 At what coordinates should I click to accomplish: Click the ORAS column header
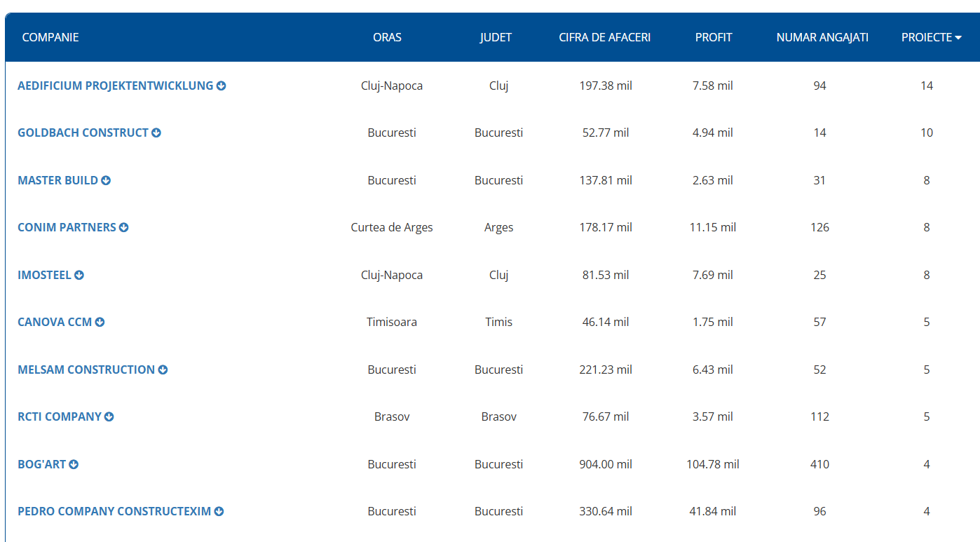(x=387, y=37)
